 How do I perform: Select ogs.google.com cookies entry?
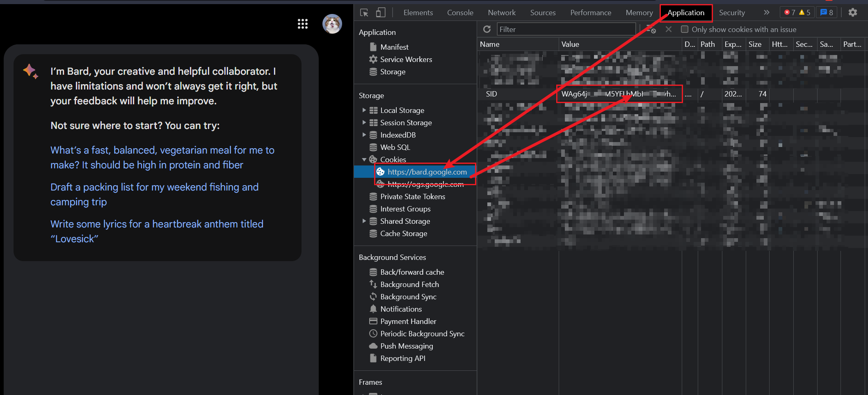tap(425, 184)
